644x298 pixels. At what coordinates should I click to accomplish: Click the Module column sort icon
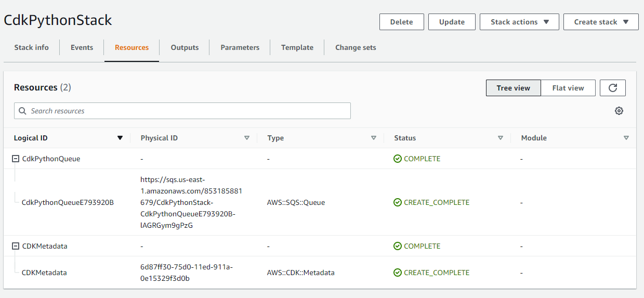(626, 138)
